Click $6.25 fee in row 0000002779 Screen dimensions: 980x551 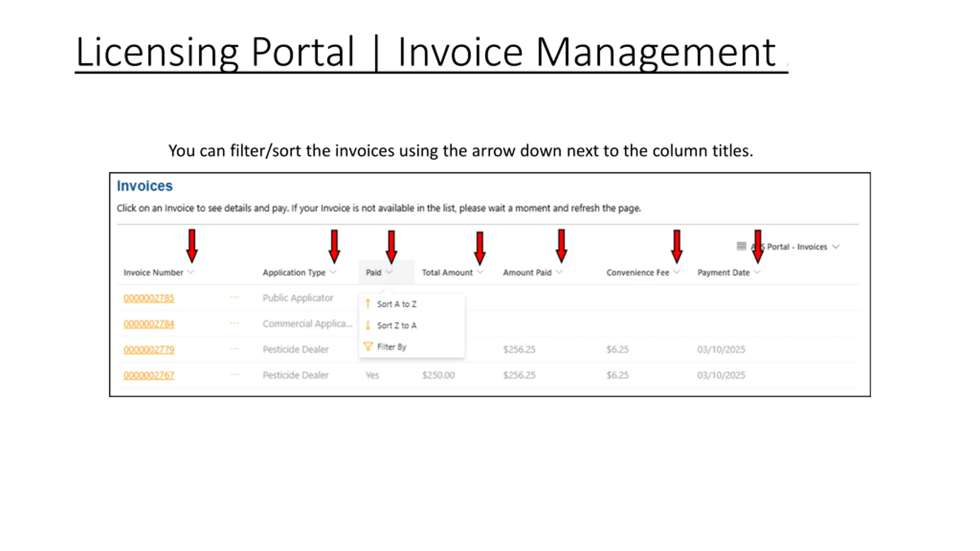click(x=617, y=349)
